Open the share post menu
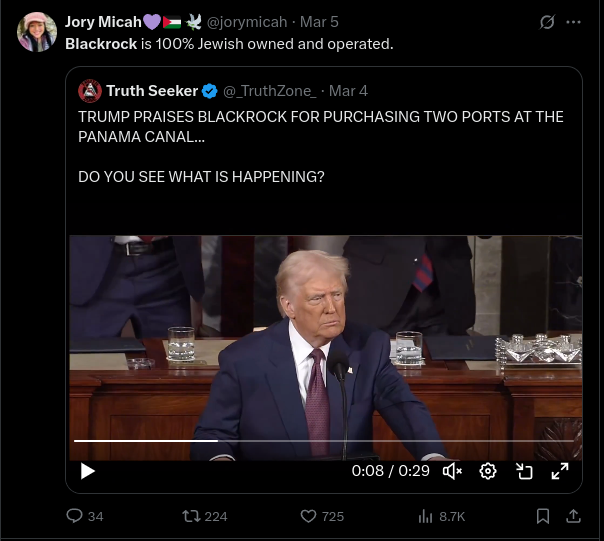The width and height of the screenshot is (604, 541). [574, 516]
